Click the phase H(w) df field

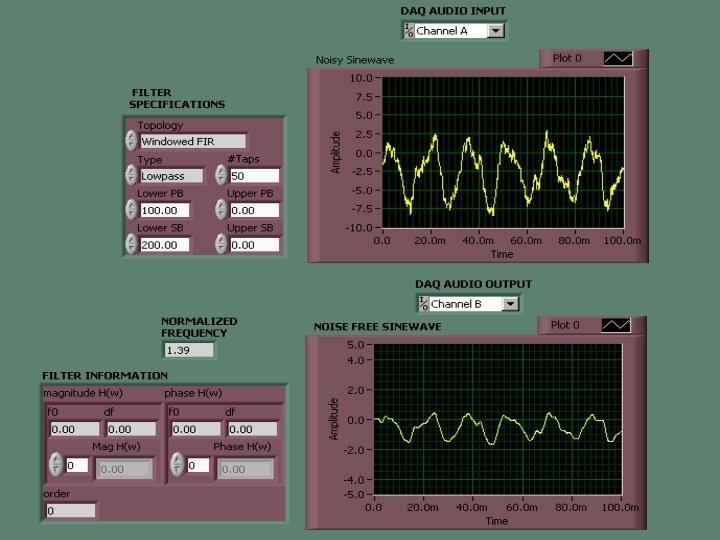pyautogui.click(x=253, y=429)
